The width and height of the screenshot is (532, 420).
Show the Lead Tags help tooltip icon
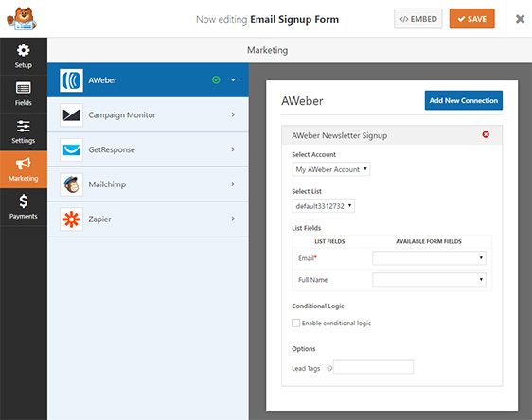[329, 368]
